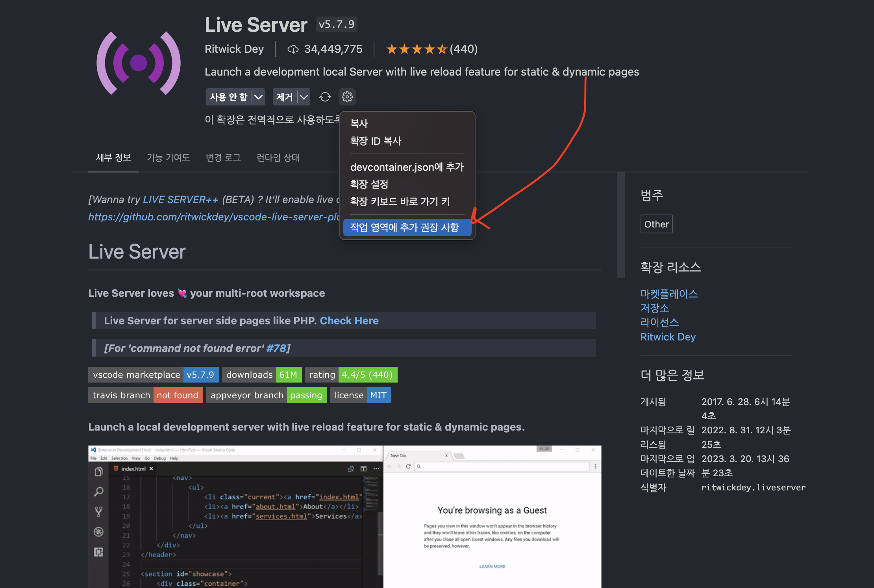Click the vscode marketplace v5.7.9 badge
Screen dimensions: 874x588
[x=153, y=375]
